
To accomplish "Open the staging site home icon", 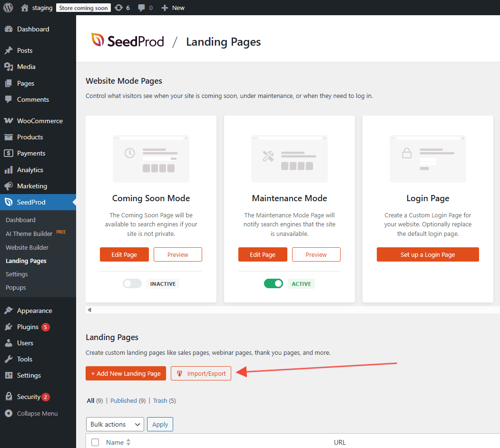I will tap(25, 8).
